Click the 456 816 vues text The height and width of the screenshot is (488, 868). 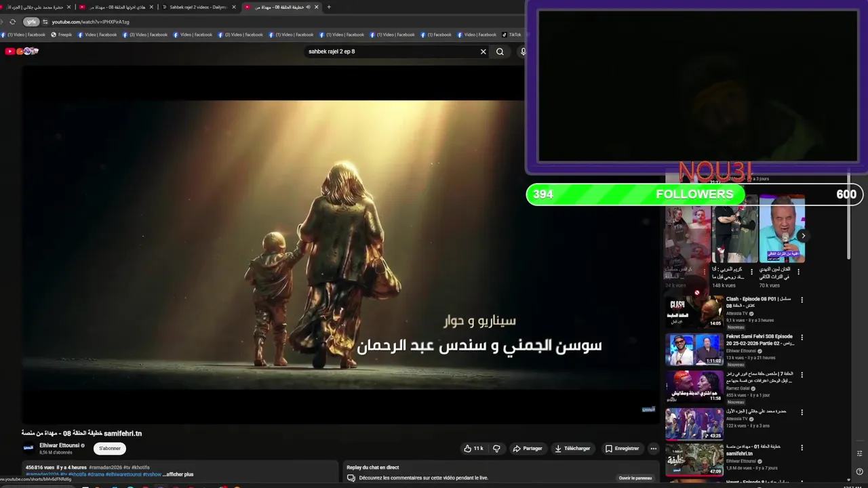click(40, 468)
